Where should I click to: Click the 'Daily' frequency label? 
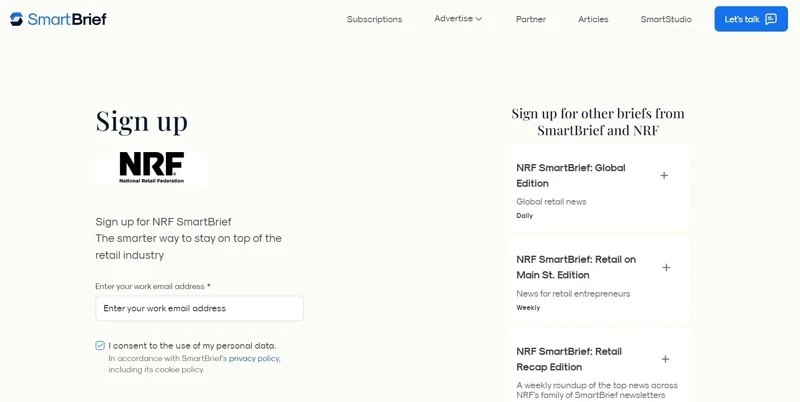(524, 215)
